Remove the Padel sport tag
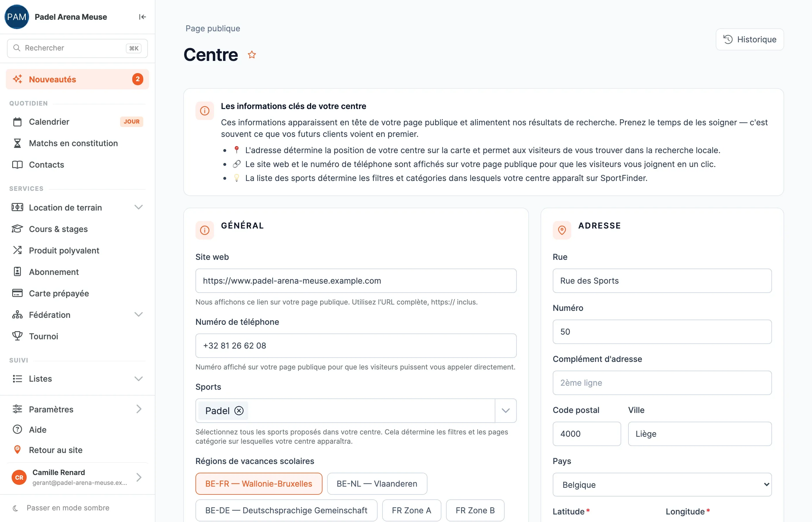Screen dimensions: 812x522 tap(239, 410)
